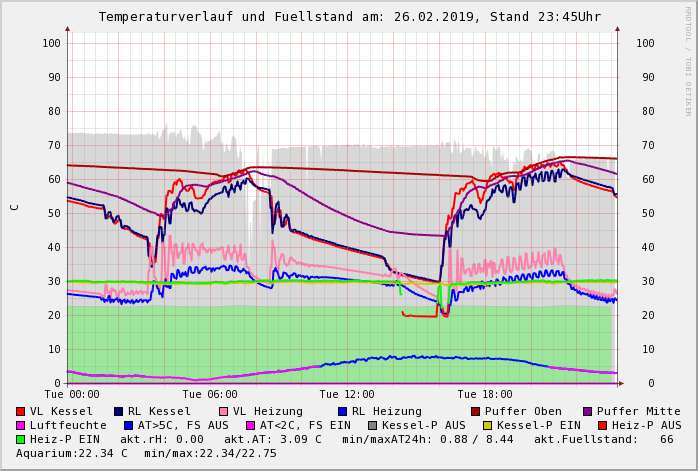Select the green Heiz-P EIN legend swatch
This screenshot has height=471, width=698.
click(x=20, y=439)
